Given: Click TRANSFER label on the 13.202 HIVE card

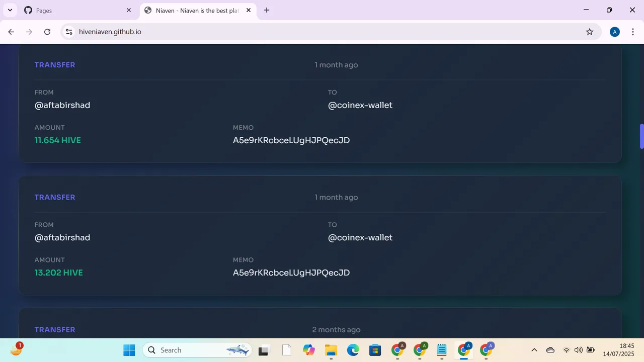Looking at the screenshot, I should point(55,197).
